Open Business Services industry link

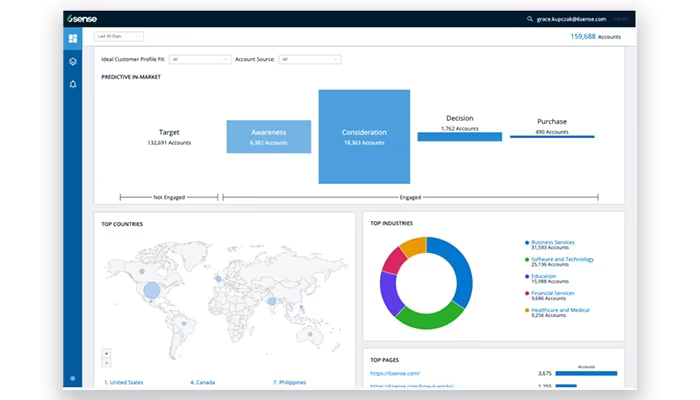click(x=553, y=242)
